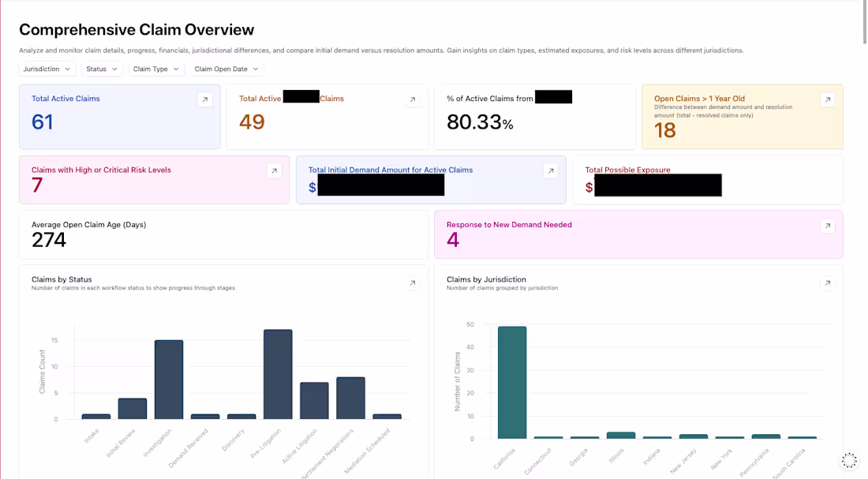
Task: Click the orange value 49
Action: 252,122
